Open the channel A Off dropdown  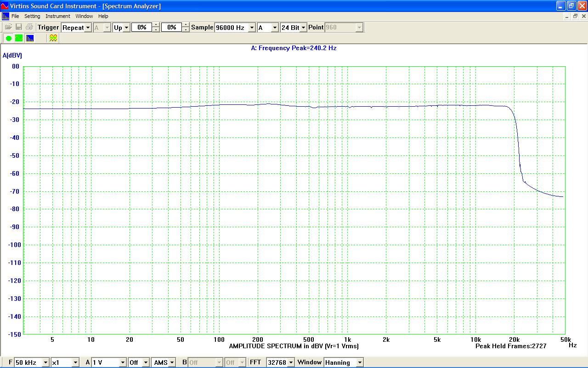(x=139, y=362)
